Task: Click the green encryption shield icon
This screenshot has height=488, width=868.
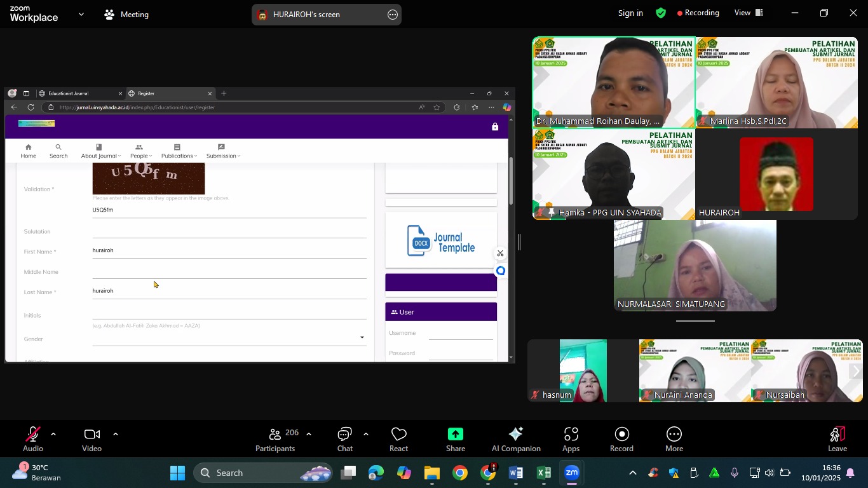Action: 661,13
